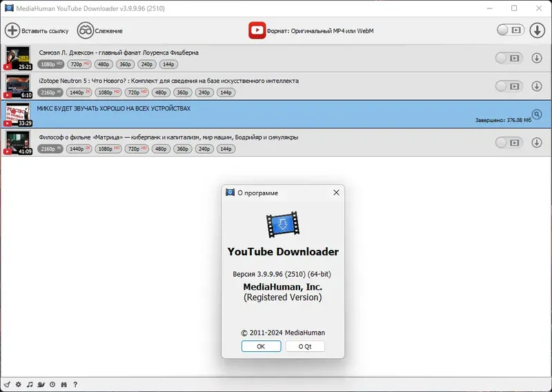Select 2160p 4K for iZotope Neutron 5
This screenshot has width=552, height=392.
pos(50,92)
